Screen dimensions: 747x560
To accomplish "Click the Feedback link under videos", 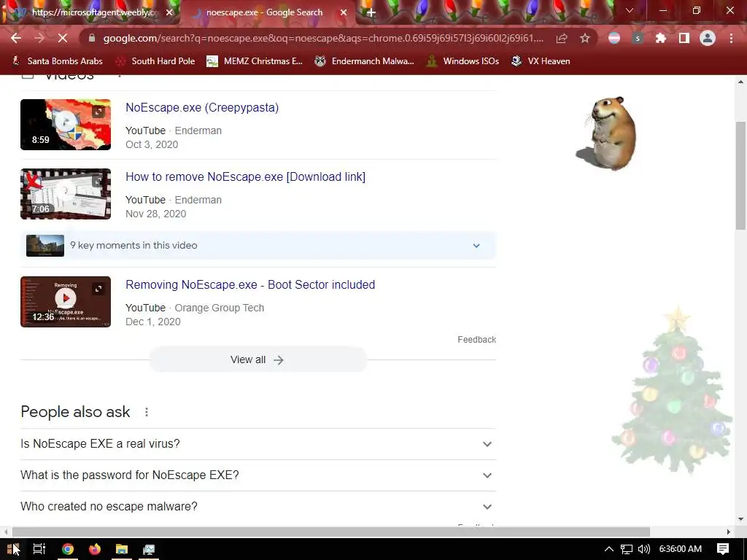I will point(477,340).
